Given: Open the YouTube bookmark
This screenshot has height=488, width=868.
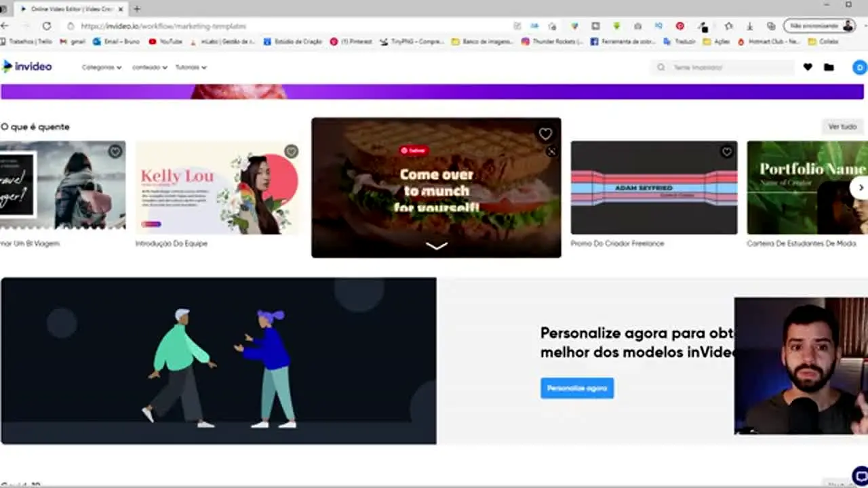Looking at the screenshot, I should pos(165,41).
